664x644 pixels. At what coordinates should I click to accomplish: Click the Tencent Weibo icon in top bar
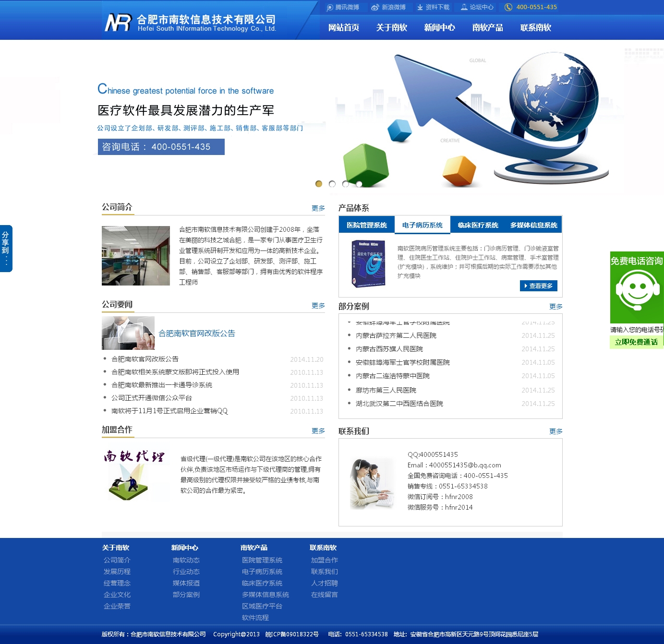coord(330,7)
